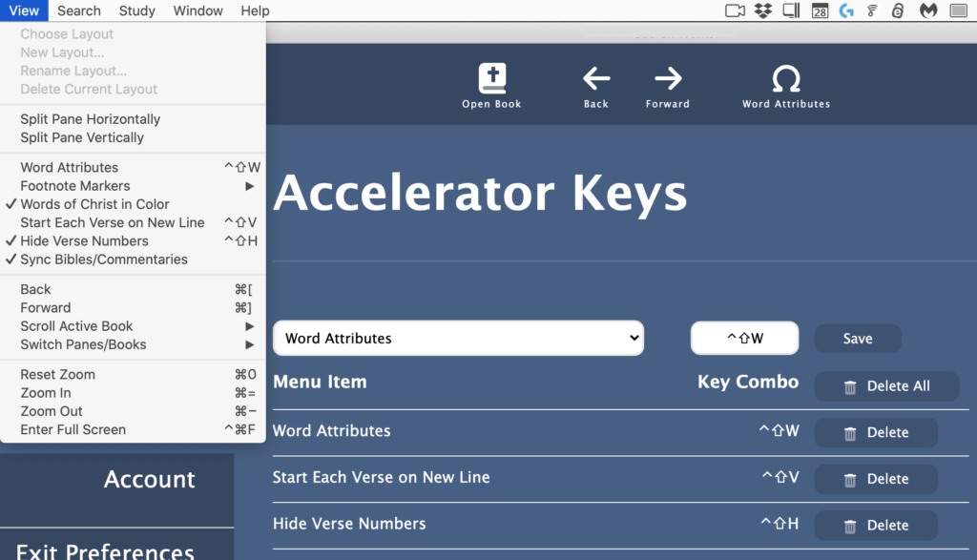Image resolution: width=977 pixels, height=560 pixels.
Task: Delete the Start Each Verse on New Line key
Action: click(876, 479)
